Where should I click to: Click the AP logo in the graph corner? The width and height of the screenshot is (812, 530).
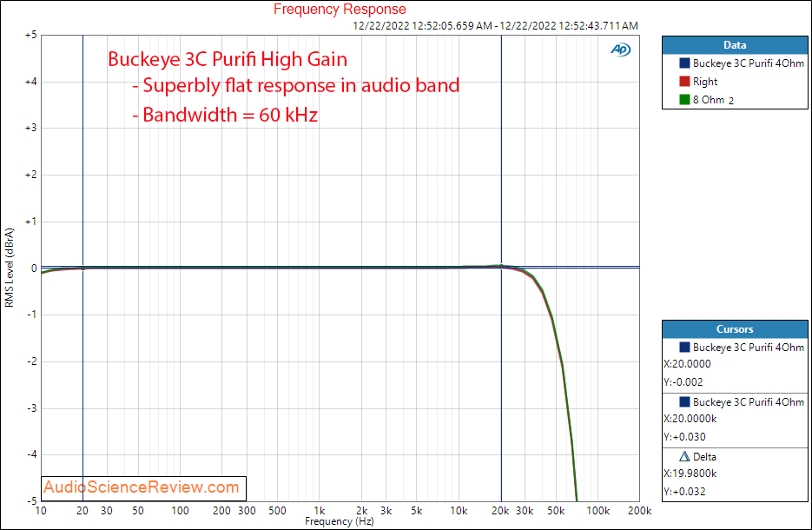click(620, 50)
